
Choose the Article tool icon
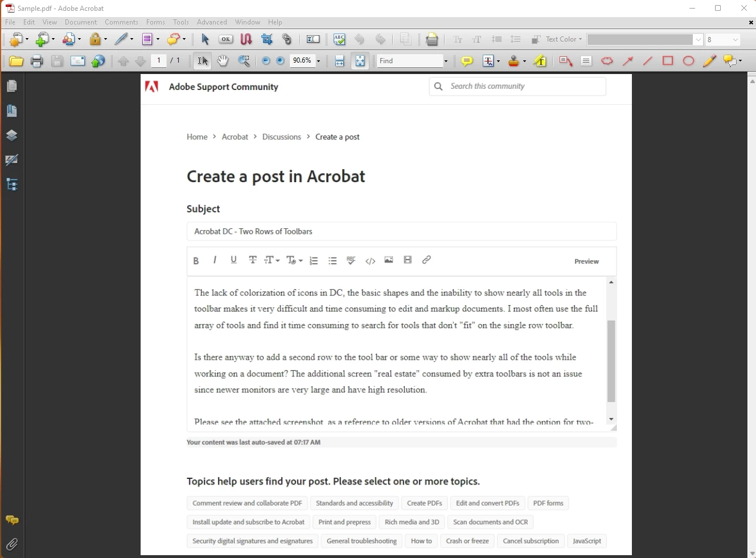[246, 39]
